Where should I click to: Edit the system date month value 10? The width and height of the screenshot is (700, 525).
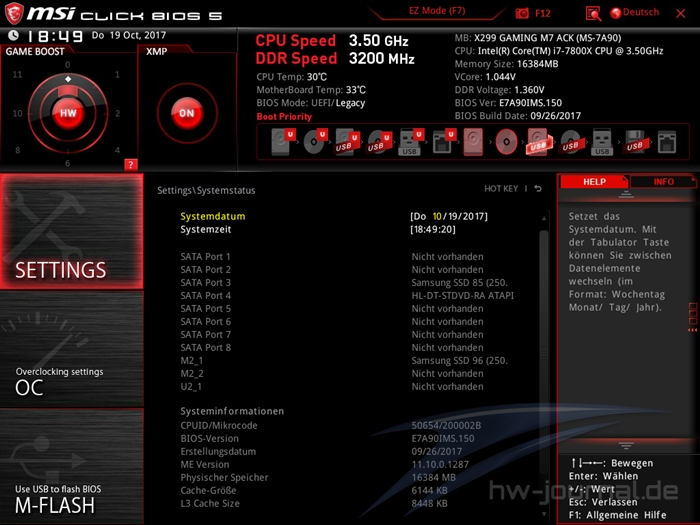pyautogui.click(x=437, y=217)
